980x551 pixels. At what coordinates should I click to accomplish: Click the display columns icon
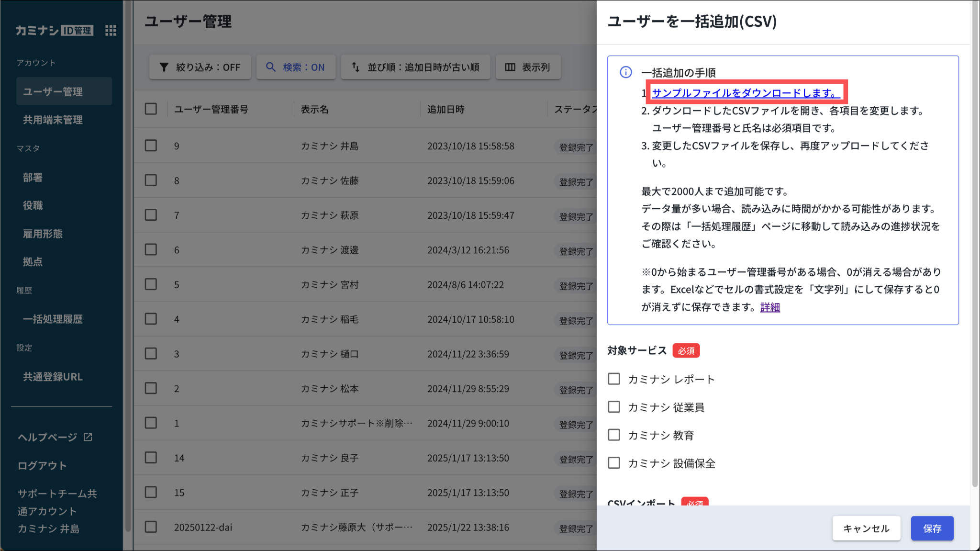click(x=510, y=67)
